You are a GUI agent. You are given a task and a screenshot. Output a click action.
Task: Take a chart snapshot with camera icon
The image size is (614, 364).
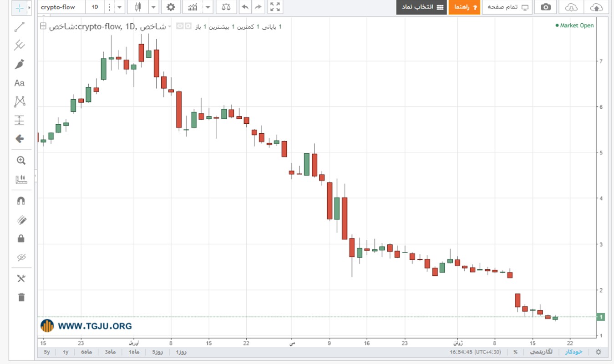(546, 7)
